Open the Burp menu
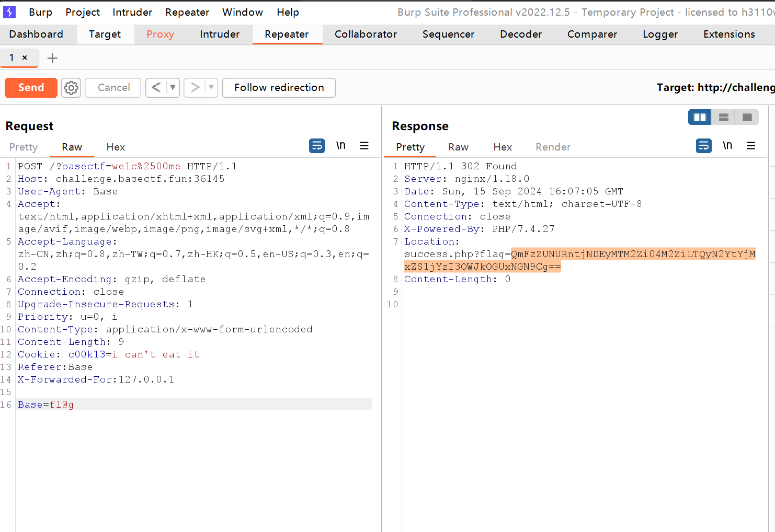 pos(40,12)
